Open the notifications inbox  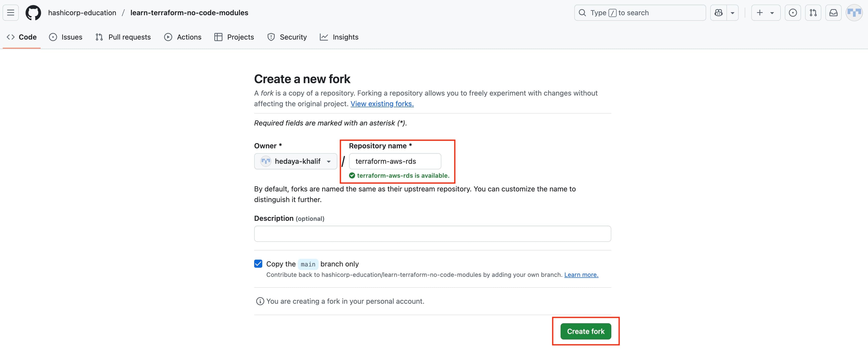833,12
